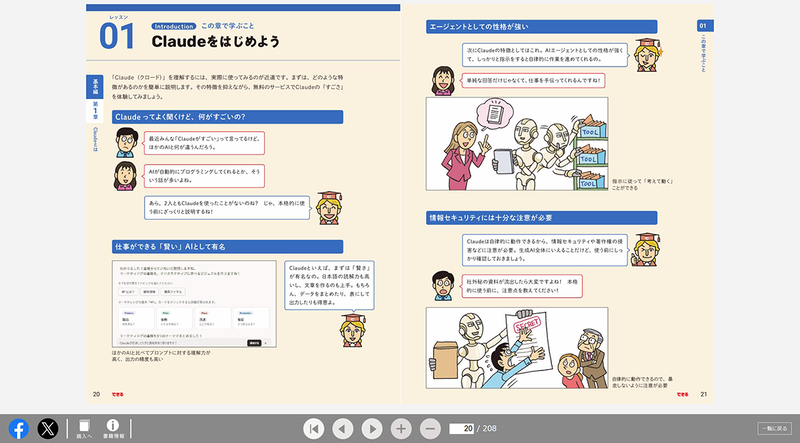This screenshot has height=443, width=800.
Task: Click page number 21 at the right page footer
Action: (x=704, y=394)
